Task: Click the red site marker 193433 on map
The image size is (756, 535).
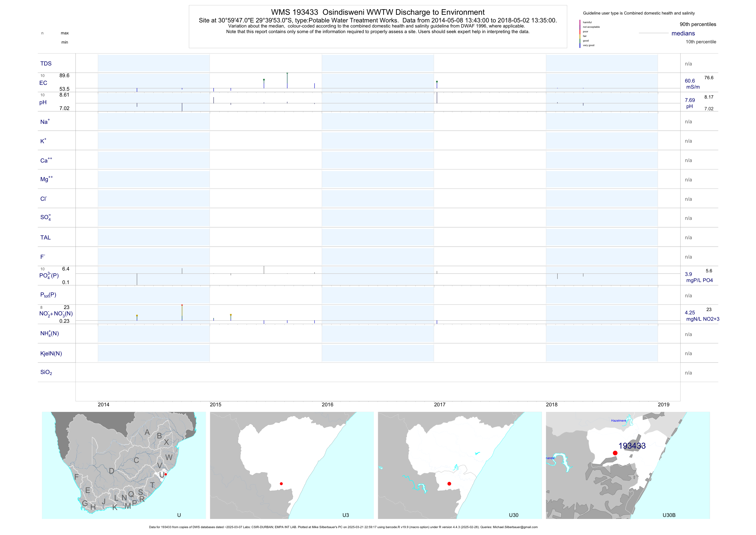Action: coord(615,453)
